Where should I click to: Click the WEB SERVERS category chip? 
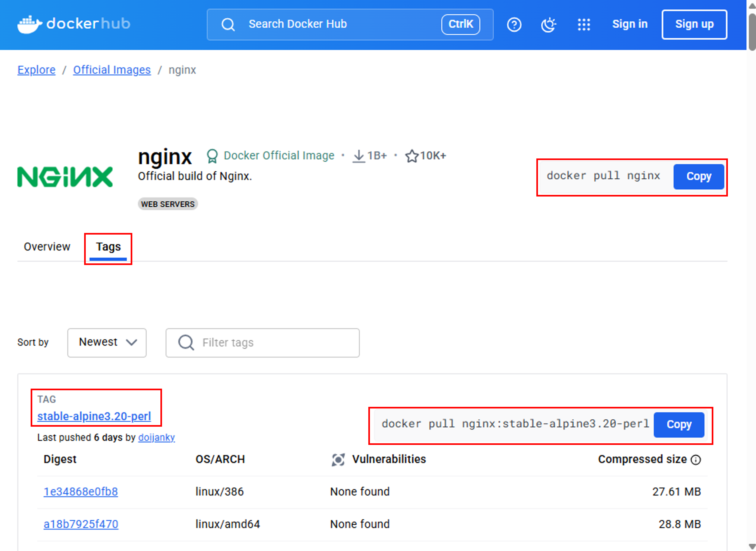pyautogui.click(x=168, y=204)
